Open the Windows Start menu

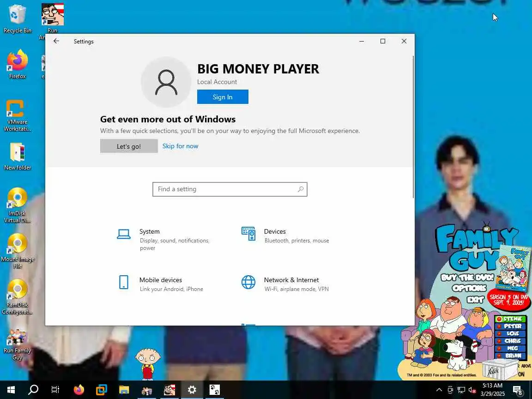[x=11, y=390]
